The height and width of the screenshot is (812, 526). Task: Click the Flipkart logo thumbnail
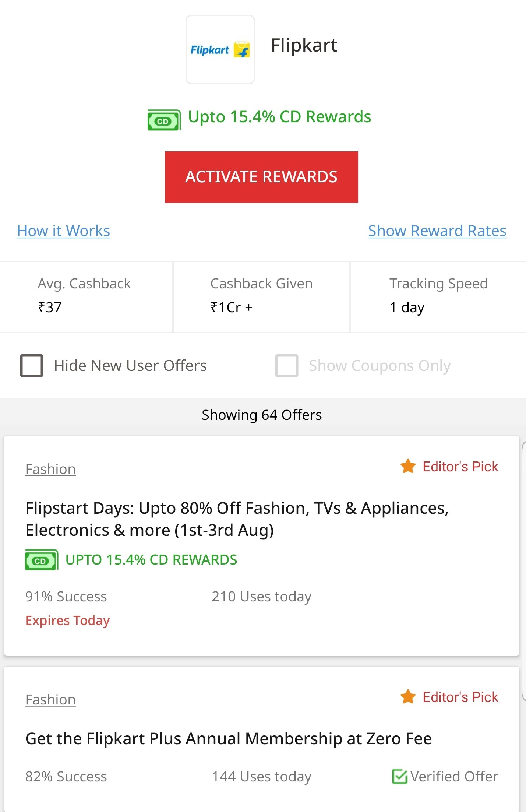tap(220, 50)
